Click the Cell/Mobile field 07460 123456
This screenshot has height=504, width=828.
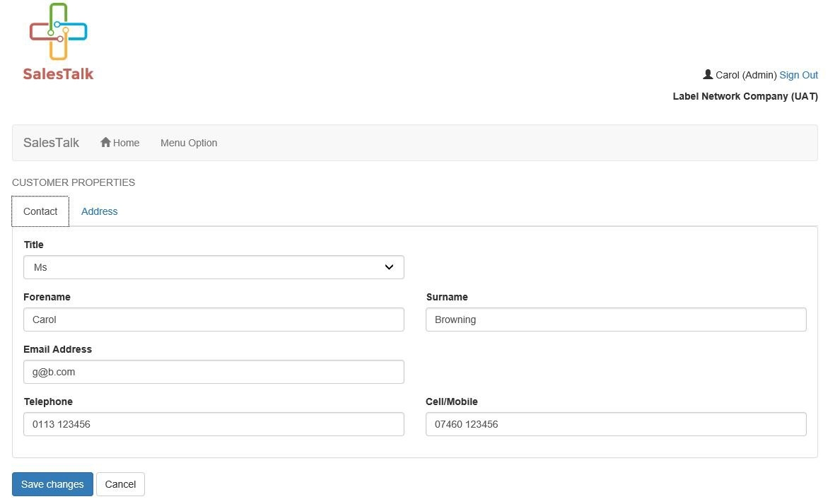click(616, 424)
